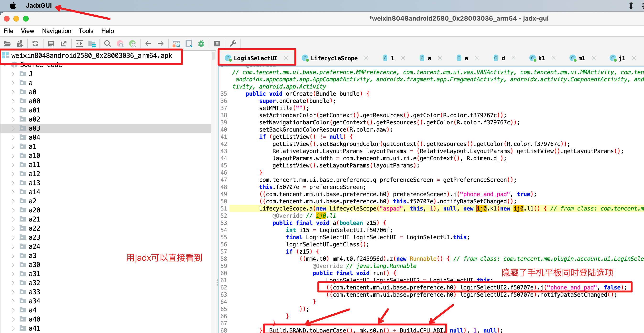Image resolution: width=644 pixels, height=333 pixels.
Task: Click the a33 folder icon
Action: [x=23, y=292]
